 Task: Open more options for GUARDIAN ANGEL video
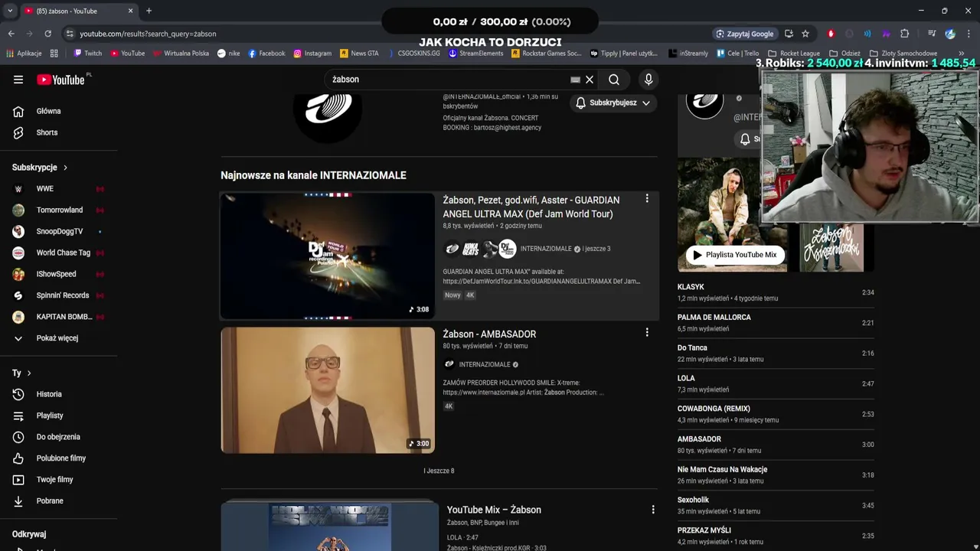tap(647, 199)
